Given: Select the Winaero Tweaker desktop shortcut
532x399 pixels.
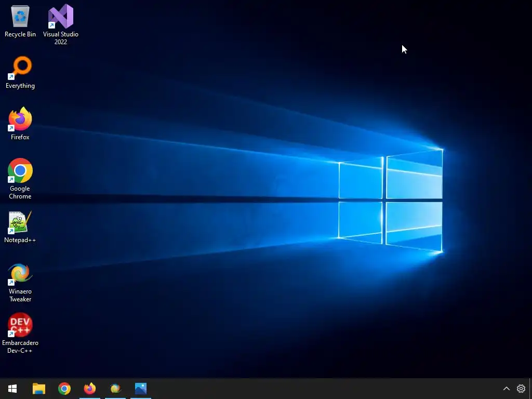Looking at the screenshot, I should click(x=20, y=283).
